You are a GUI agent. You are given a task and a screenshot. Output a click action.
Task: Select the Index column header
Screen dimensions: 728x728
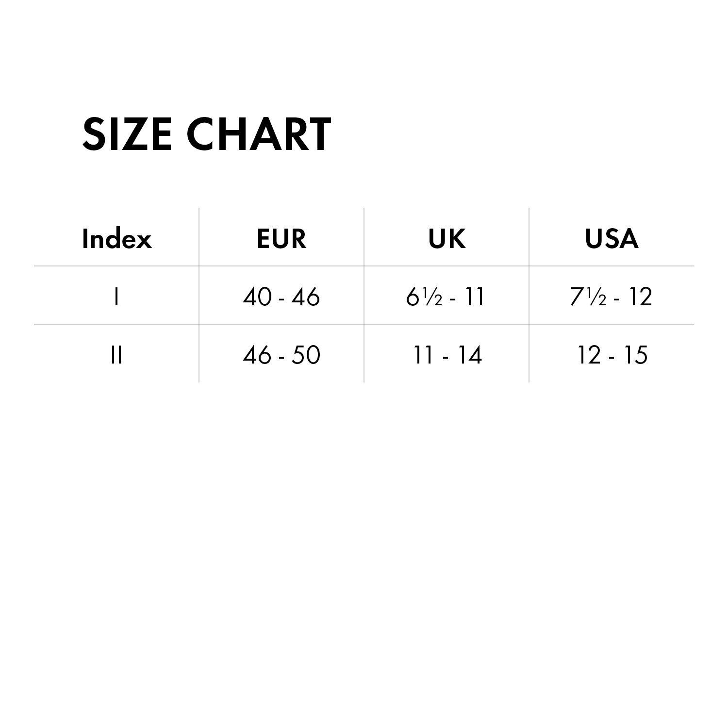coord(116,238)
